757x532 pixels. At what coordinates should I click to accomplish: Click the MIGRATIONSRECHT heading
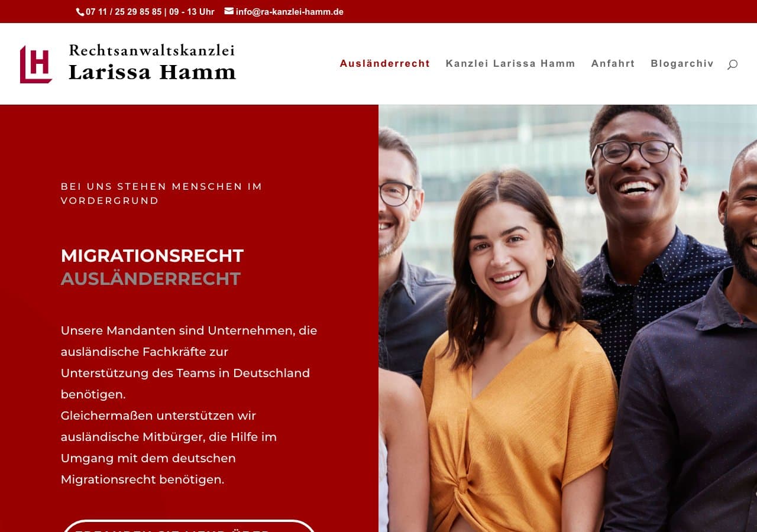coord(152,256)
